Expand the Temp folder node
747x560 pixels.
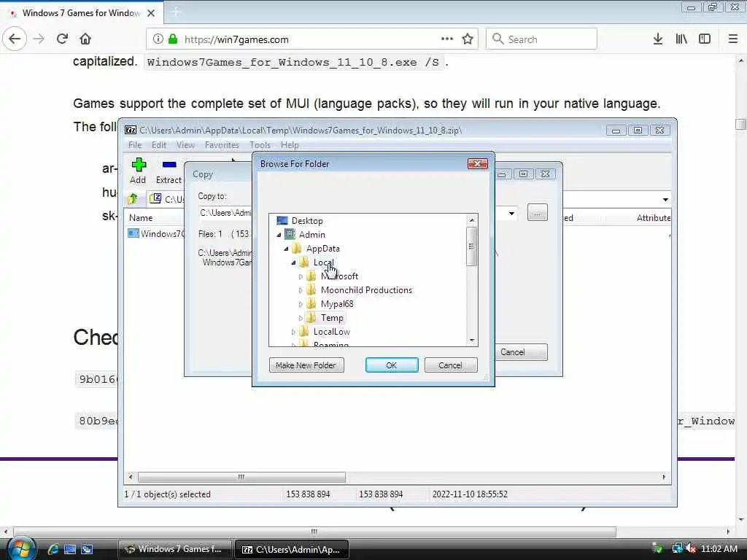click(301, 318)
